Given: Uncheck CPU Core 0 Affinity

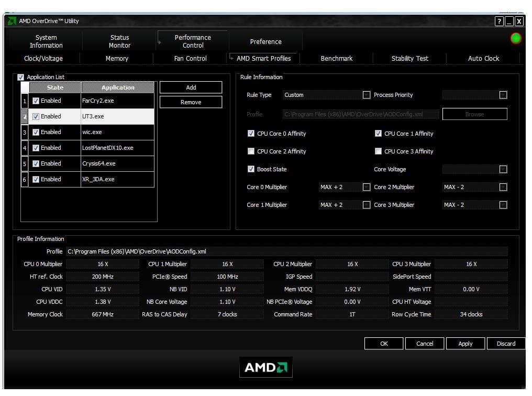Looking at the screenshot, I should (x=251, y=134).
